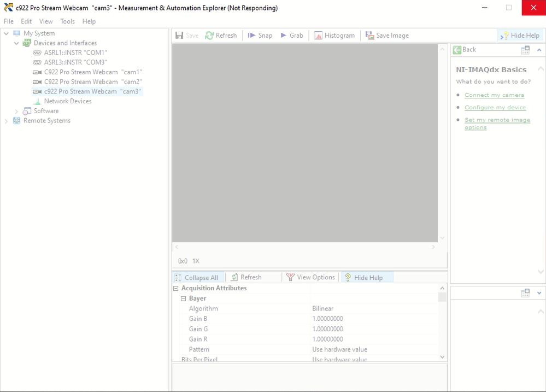Select C922 Pro Stream Webcam "cam1"
The image size is (546, 392).
pos(93,72)
